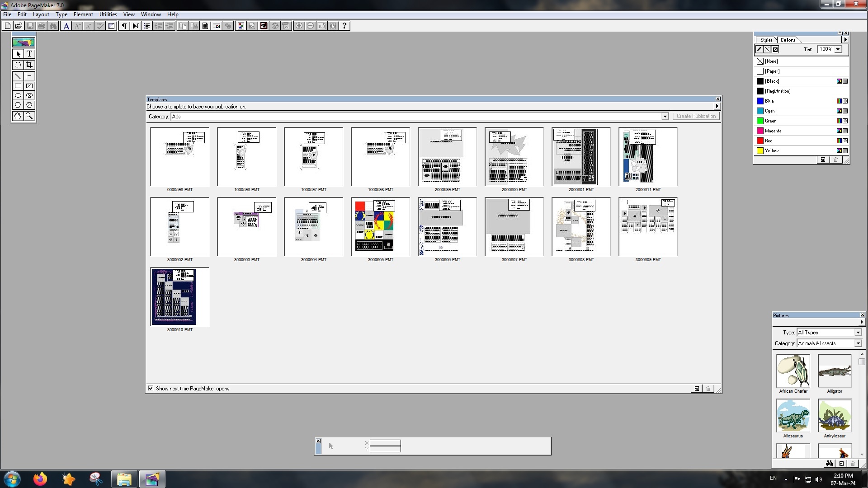Click the trash button in Templates palette
This screenshot has width=868, height=488.
708,389
